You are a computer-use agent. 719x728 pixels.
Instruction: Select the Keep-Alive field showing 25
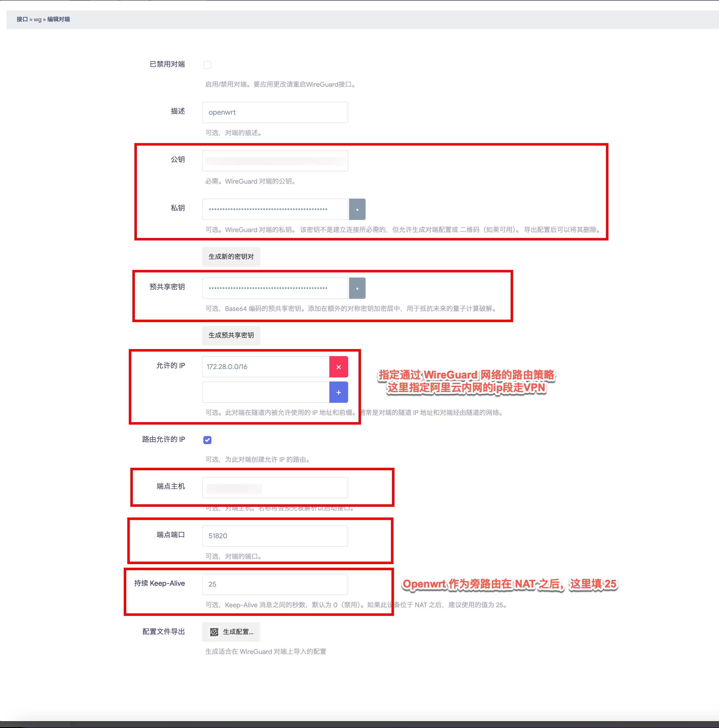(x=275, y=584)
